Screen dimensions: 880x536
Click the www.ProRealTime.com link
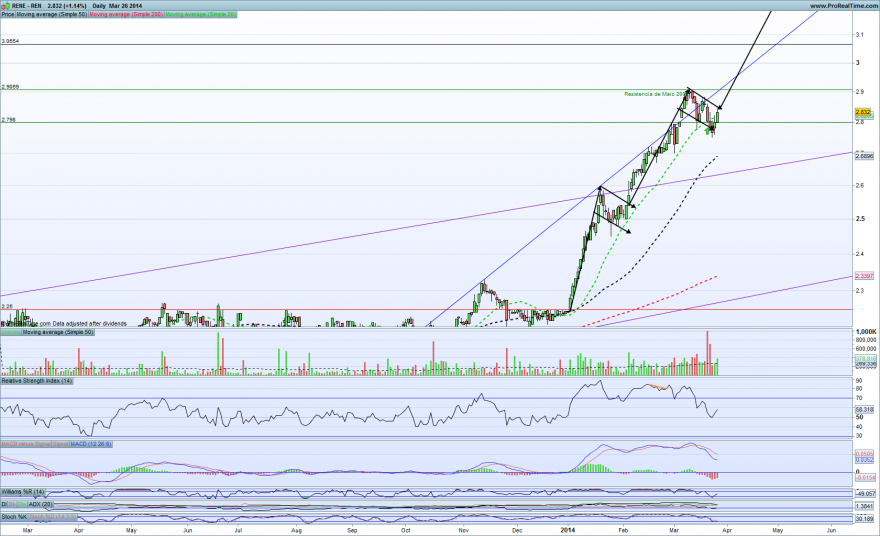844,6
